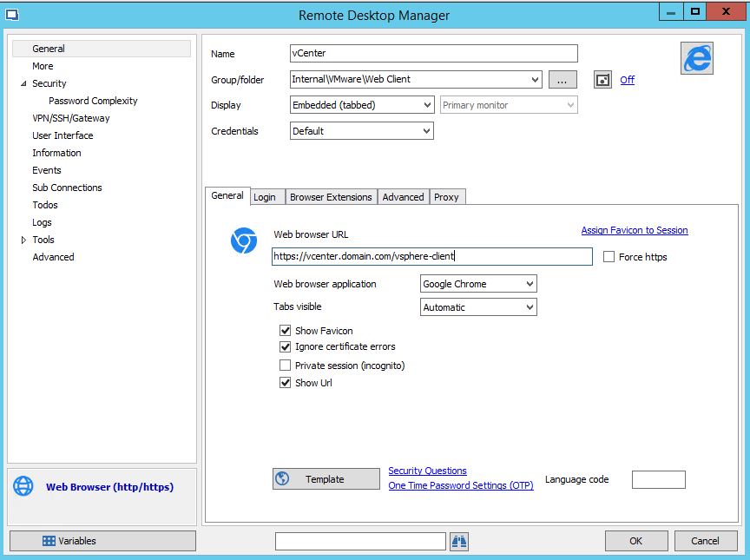
Task: Click the Web browser URL field
Action: [432, 256]
